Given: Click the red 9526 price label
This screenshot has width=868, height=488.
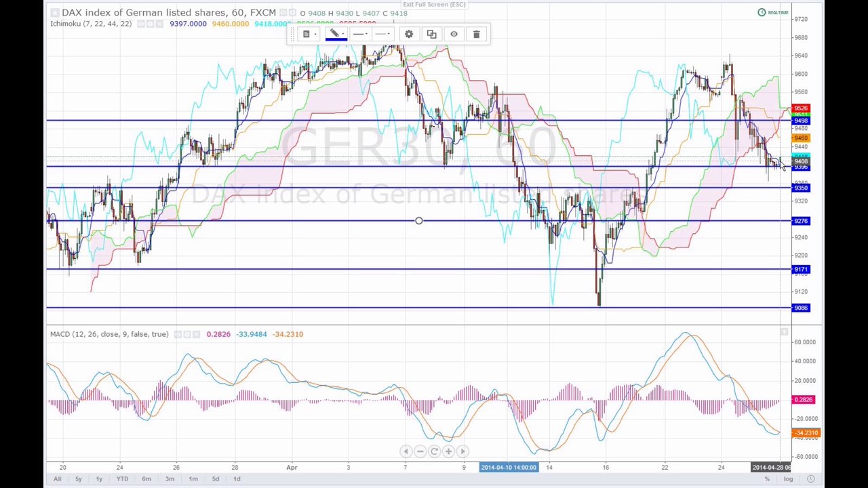Looking at the screenshot, I should coord(801,108).
